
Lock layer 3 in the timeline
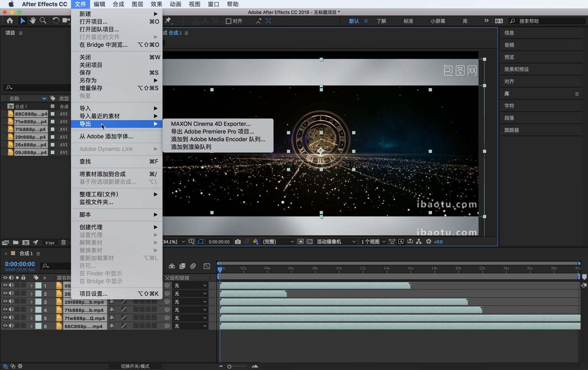pos(23,301)
